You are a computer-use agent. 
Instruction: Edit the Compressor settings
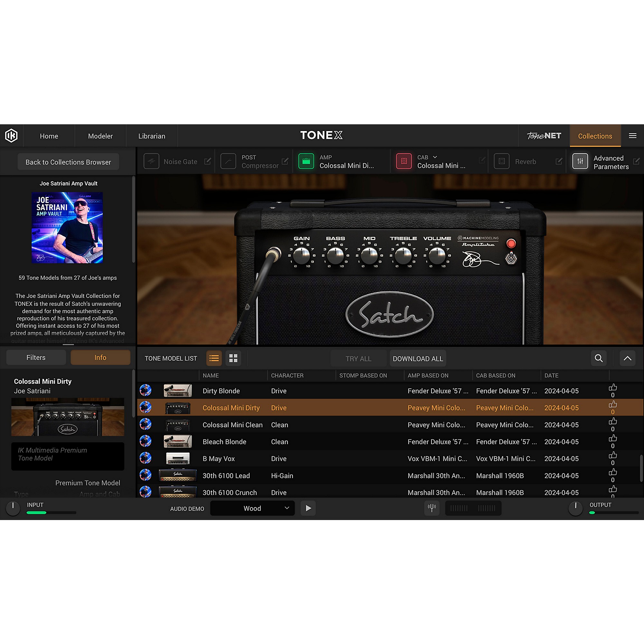[285, 161]
